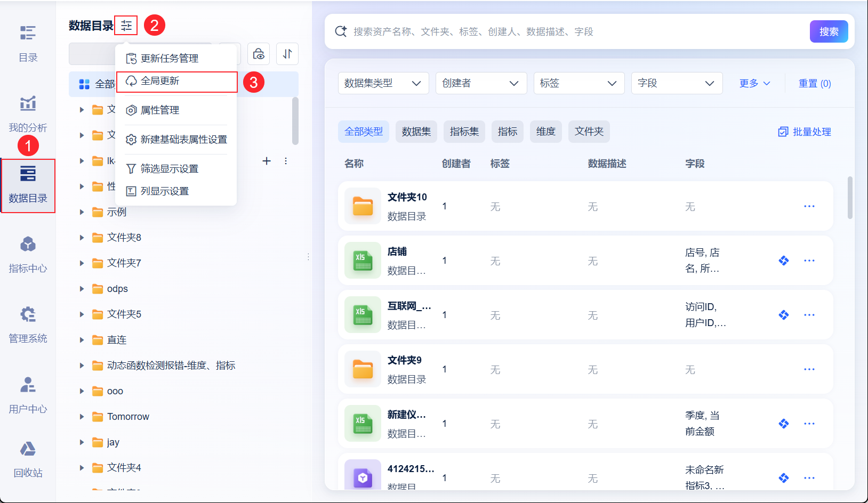Open 管理系统 from the sidebar
This screenshot has height=503, width=868.
pos(28,325)
